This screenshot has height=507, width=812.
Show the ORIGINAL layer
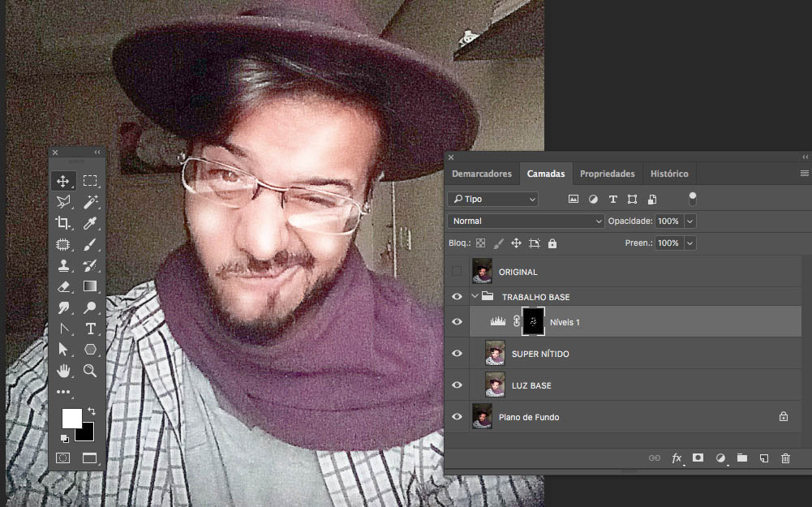coord(457,271)
